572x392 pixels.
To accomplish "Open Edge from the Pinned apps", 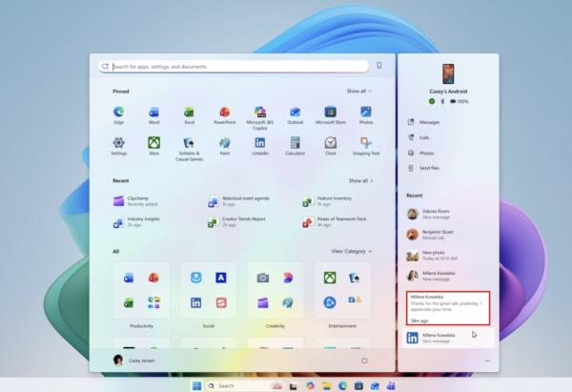I will 118,115.
